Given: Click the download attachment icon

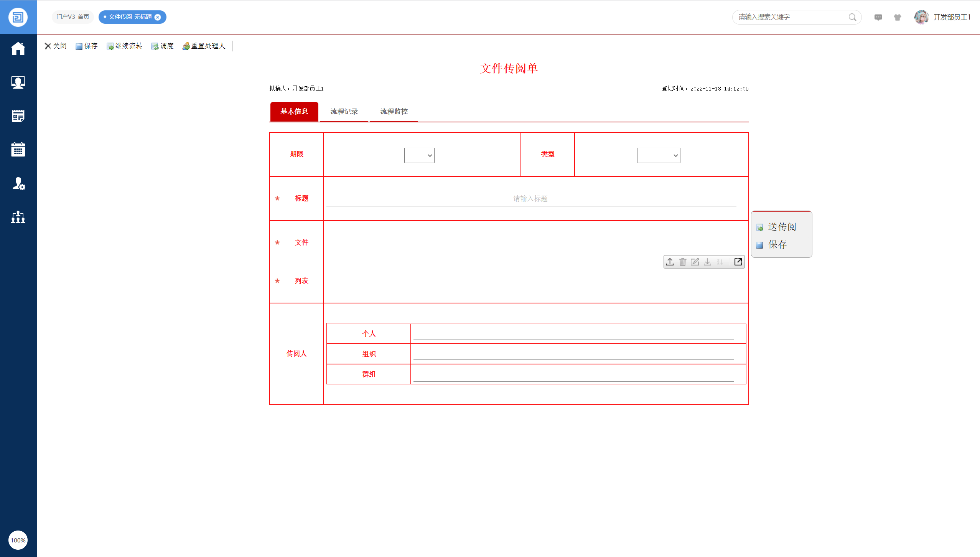Looking at the screenshot, I should tap(707, 262).
